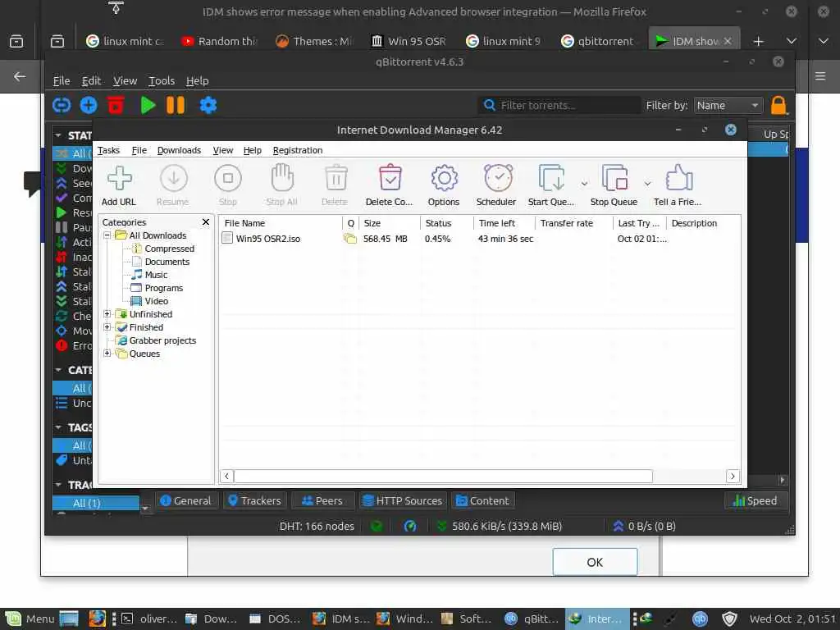Screen dimensions: 840x630
Task: Open qBittorrent preferences gear icon
Action: point(208,105)
